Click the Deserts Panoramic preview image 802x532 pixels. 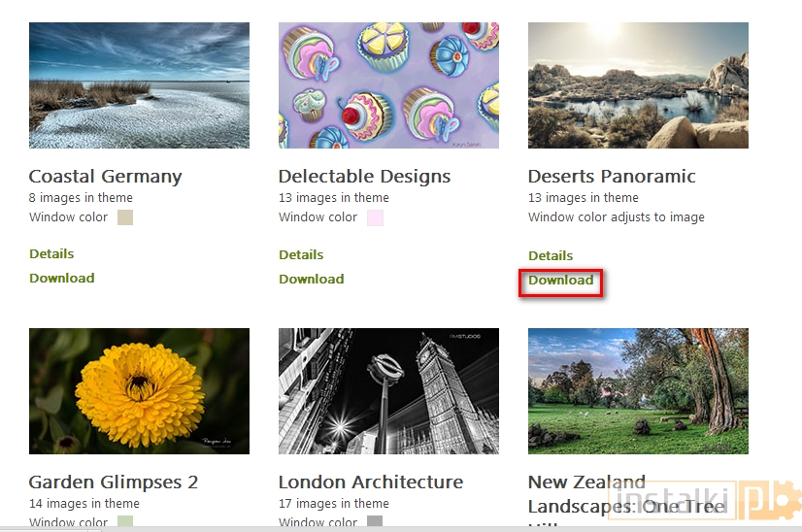coord(638,85)
